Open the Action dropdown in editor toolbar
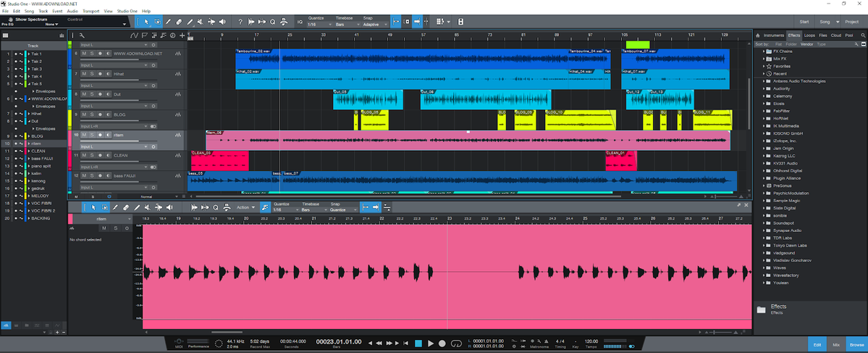The width and height of the screenshot is (868, 353). tap(246, 207)
